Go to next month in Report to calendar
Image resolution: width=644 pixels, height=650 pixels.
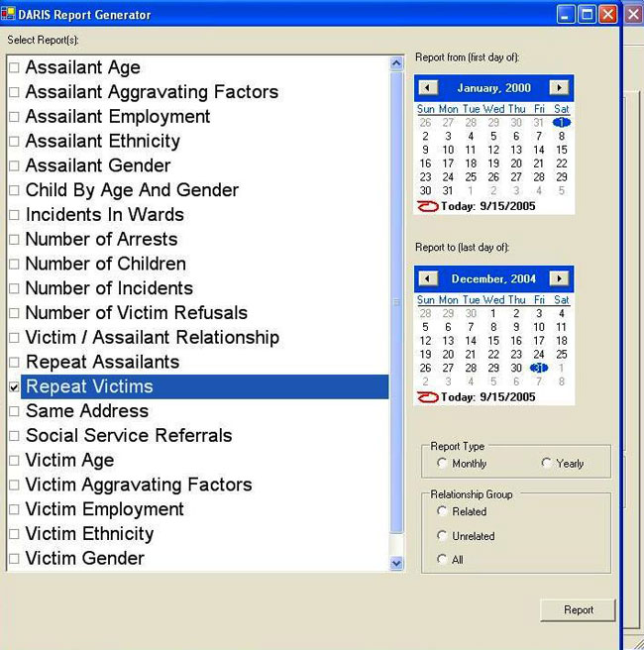[559, 279]
